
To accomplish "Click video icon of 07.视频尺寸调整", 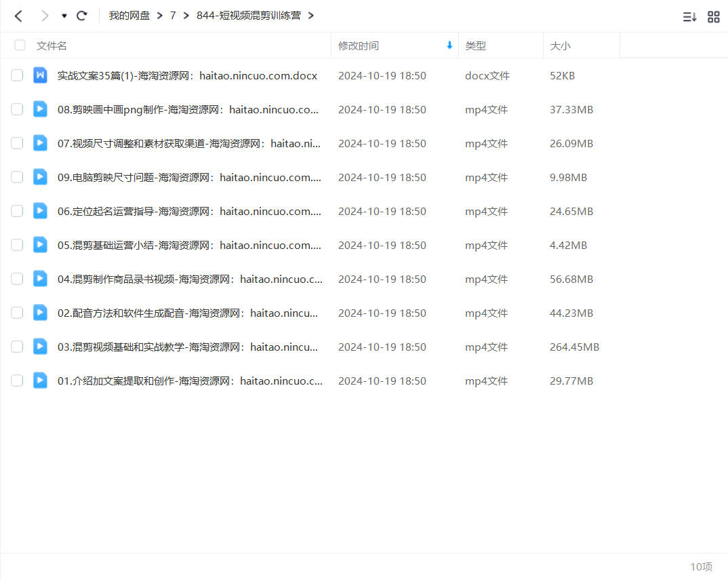I will click(41, 143).
